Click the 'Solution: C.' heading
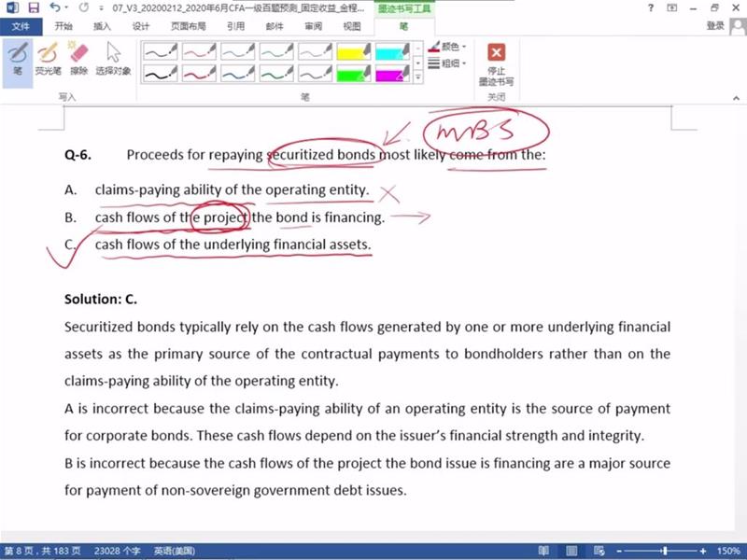Screen dimensions: 747x560 (x=101, y=299)
